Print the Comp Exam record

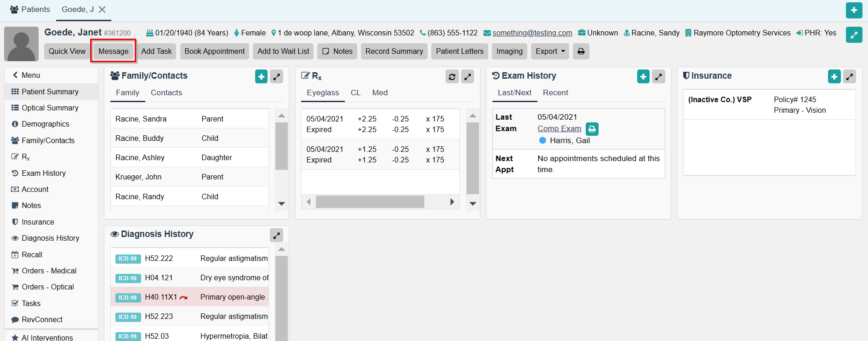[x=592, y=129]
